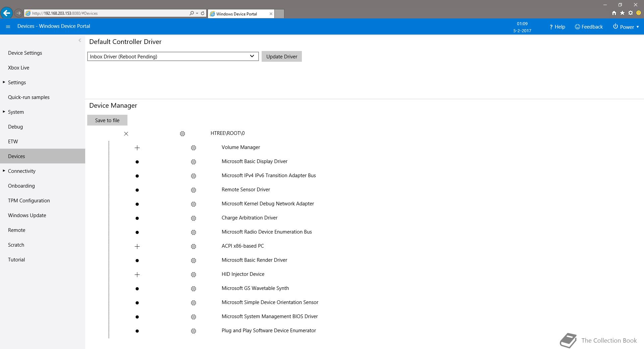This screenshot has height=349, width=644.
Task: Refresh the page with the reload icon
Action: [x=203, y=13]
